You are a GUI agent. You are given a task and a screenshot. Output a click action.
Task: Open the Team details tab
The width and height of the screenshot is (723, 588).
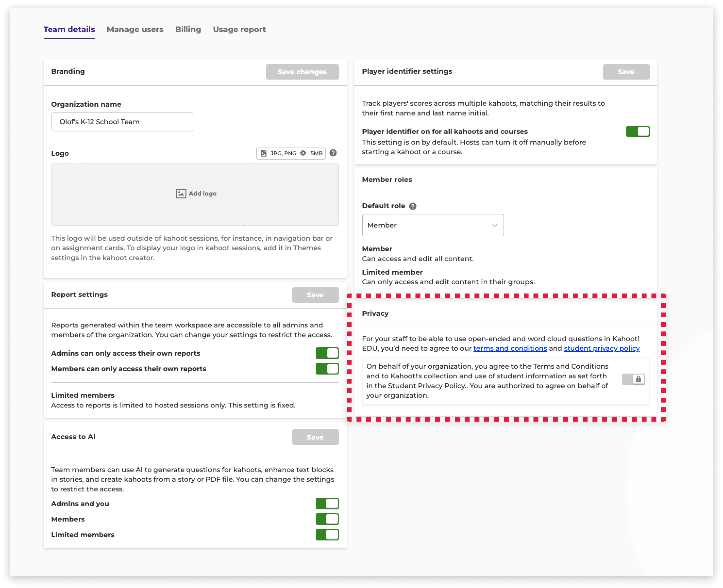[x=69, y=29]
